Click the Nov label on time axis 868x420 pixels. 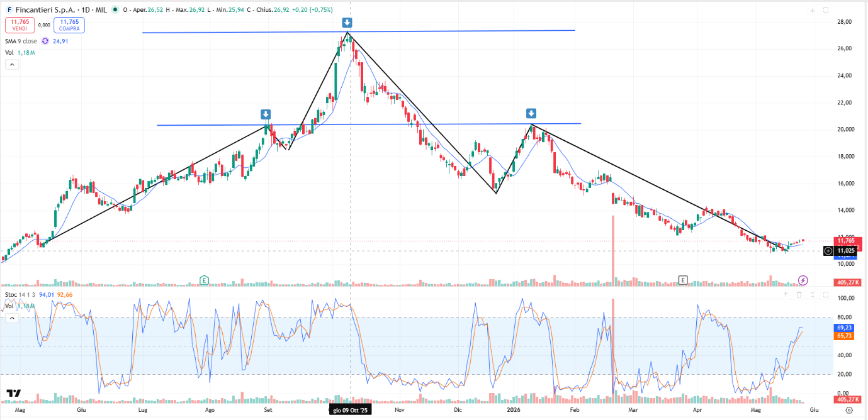399,410
